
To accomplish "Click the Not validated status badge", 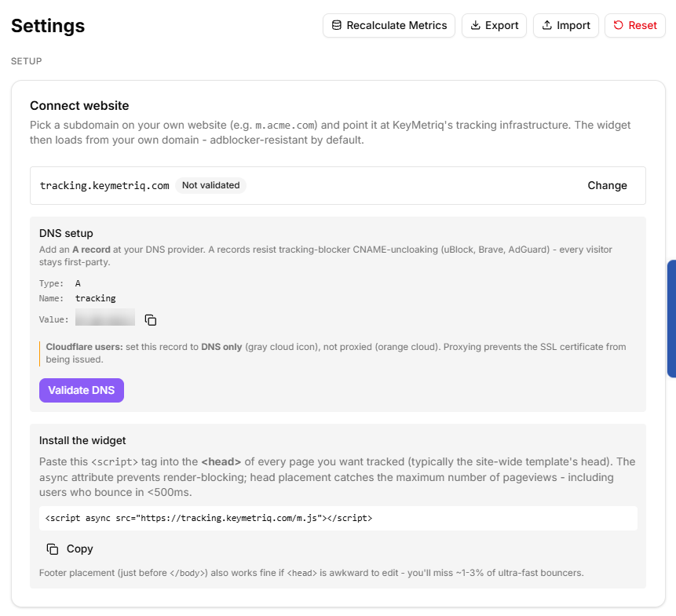I will coord(211,185).
